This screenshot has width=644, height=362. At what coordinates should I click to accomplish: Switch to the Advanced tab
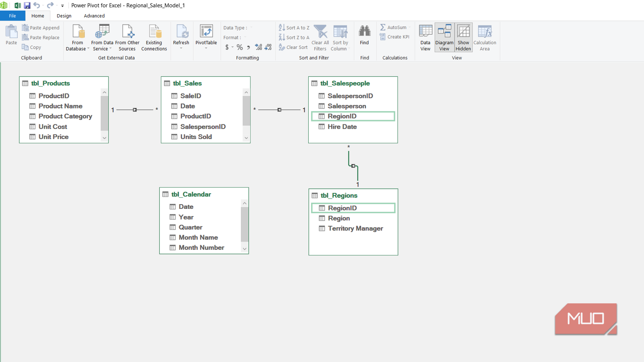pos(94,16)
